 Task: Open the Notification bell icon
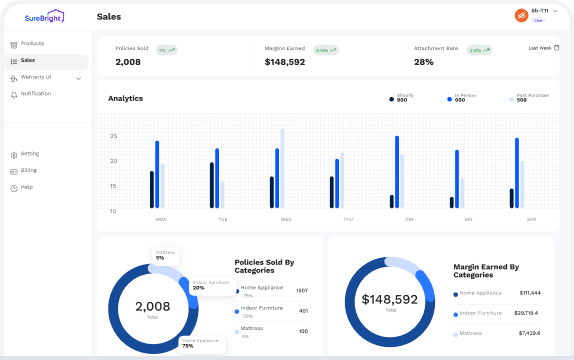tap(14, 95)
